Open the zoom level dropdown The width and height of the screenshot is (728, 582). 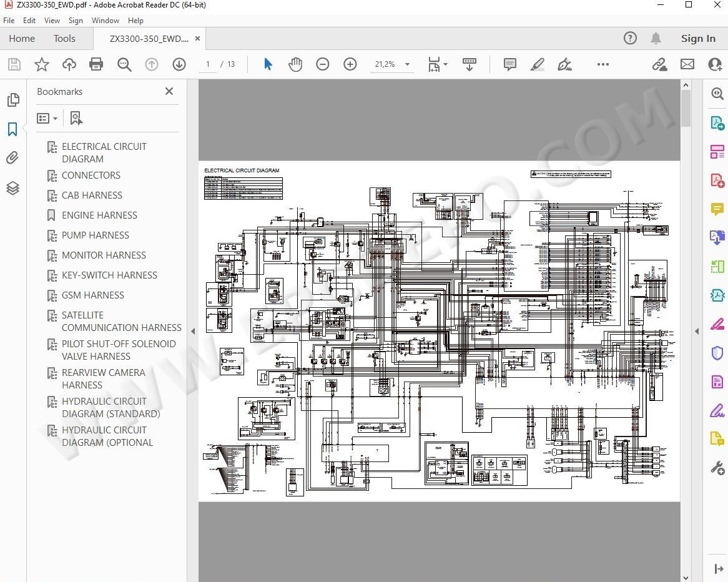click(x=407, y=64)
